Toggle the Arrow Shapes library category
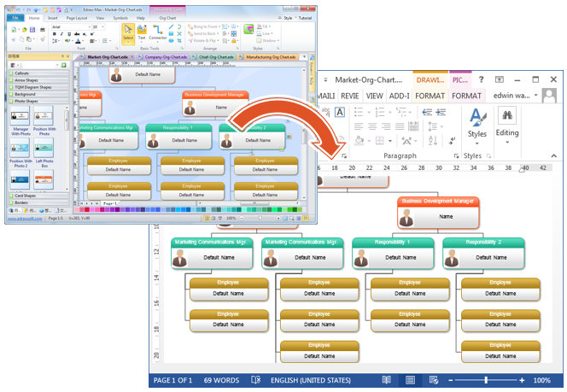The height and width of the screenshot is (392, 567). (x=38, y=80)
